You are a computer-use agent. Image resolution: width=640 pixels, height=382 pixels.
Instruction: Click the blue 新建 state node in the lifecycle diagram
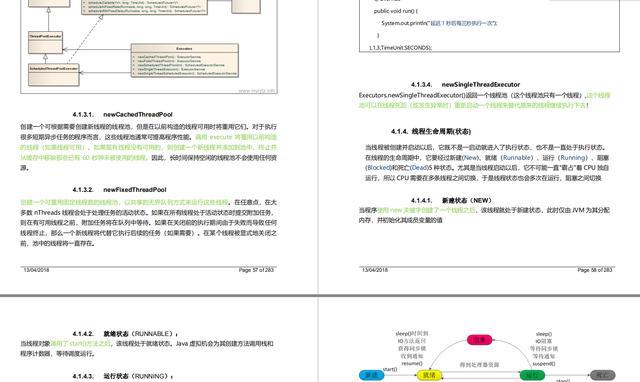(371, 375)
